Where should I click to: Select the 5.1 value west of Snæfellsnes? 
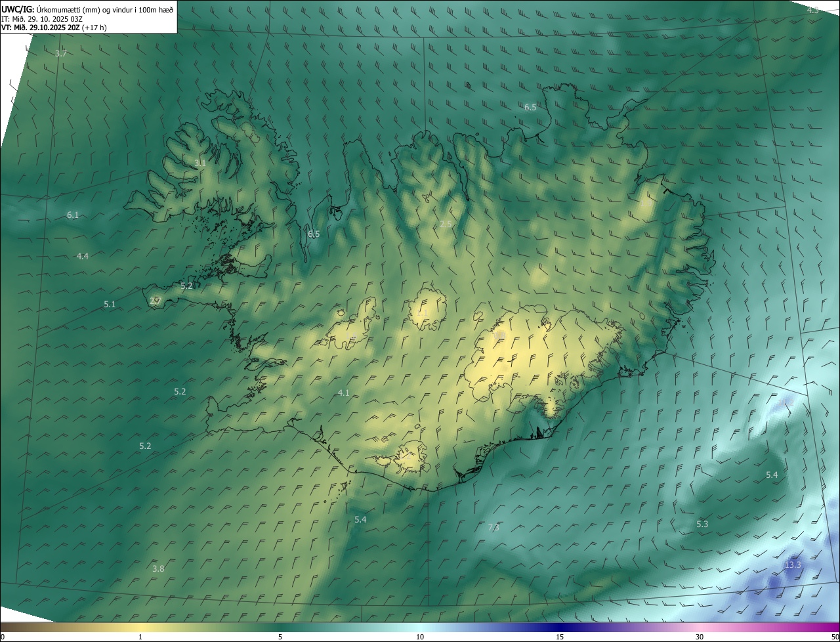[x=110, y=305]
